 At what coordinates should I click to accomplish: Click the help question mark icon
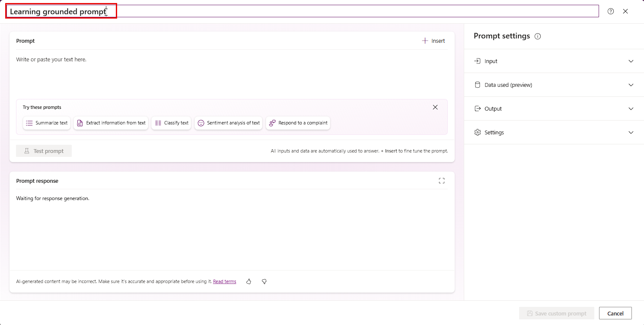pyautogui.click(x=611, y=12)
